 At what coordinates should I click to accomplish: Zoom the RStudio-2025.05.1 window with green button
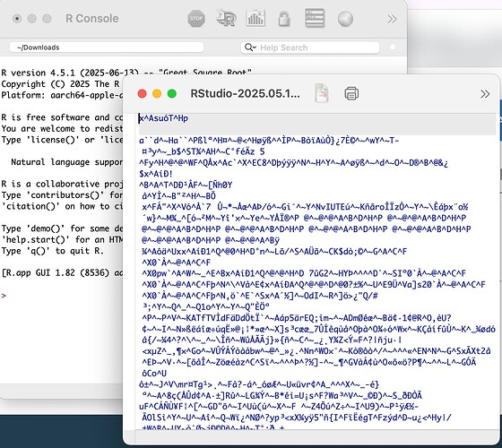point(172,94)
